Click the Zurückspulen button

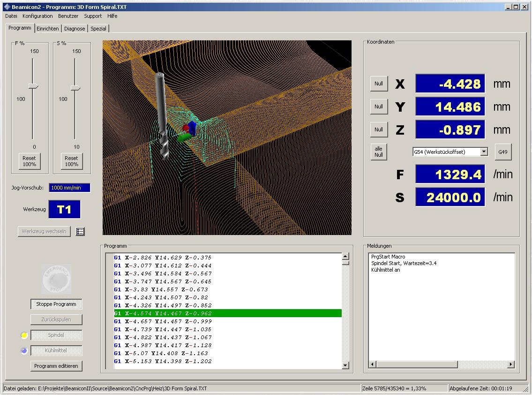pyautogui.click(x=56, y=319)
